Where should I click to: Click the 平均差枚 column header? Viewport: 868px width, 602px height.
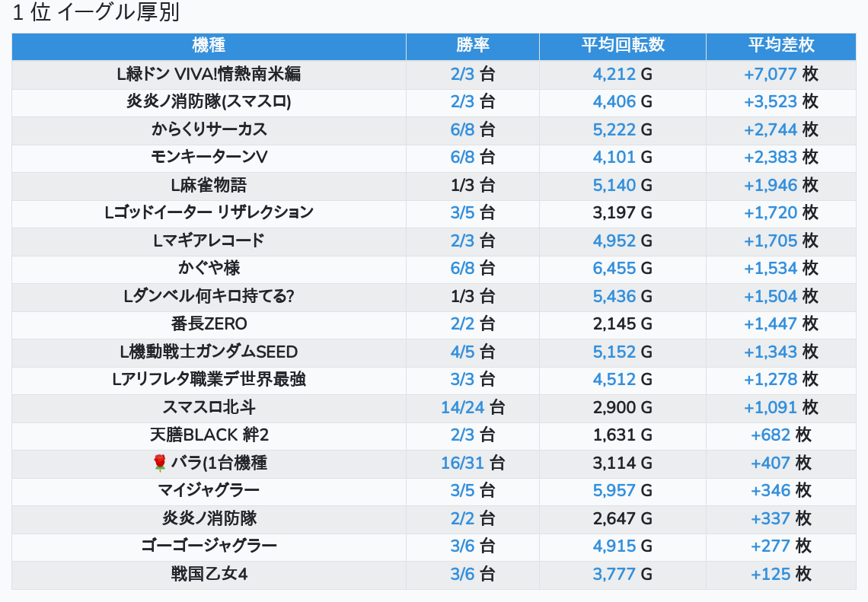(x=780, y=46)
